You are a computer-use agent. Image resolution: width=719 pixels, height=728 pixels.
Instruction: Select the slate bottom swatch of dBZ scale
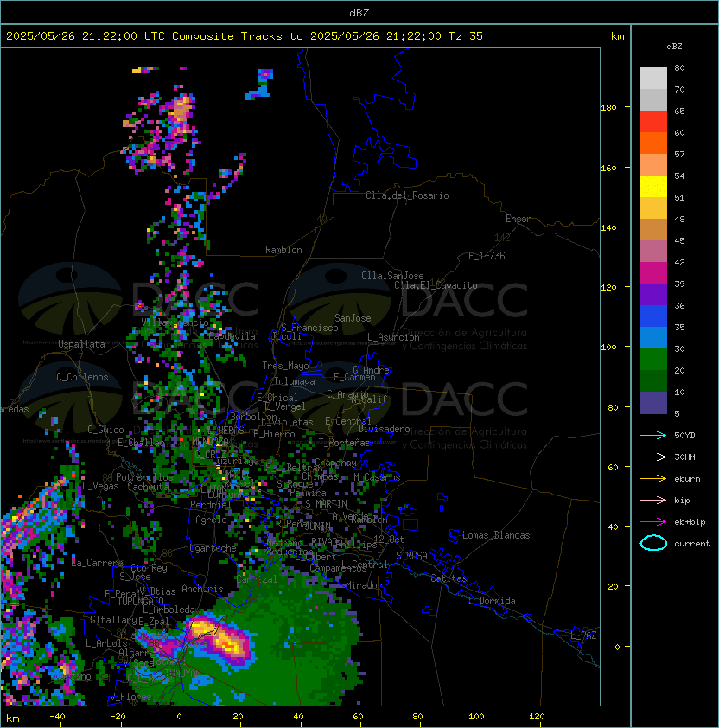point(653,403)
